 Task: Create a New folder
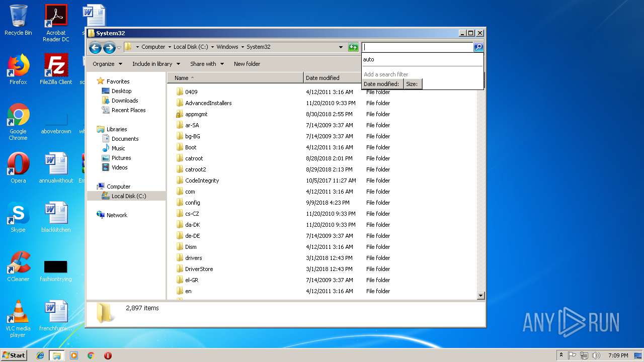[247, 64]
